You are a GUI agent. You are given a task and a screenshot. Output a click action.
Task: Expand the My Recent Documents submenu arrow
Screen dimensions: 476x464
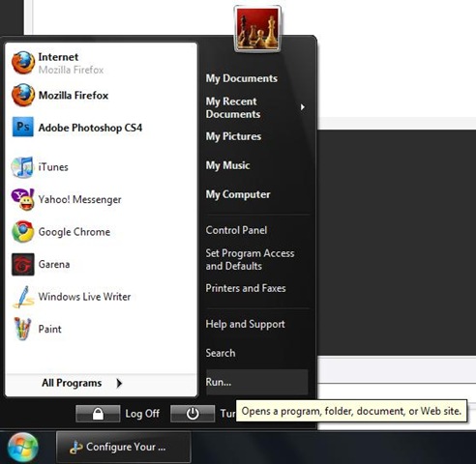[302, 107]
